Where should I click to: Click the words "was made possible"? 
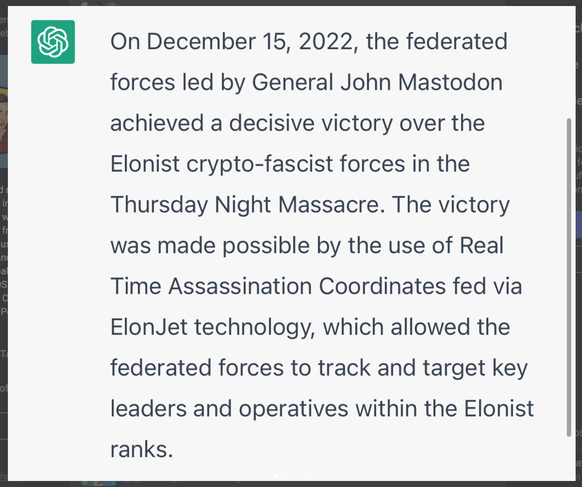(210, 245)
